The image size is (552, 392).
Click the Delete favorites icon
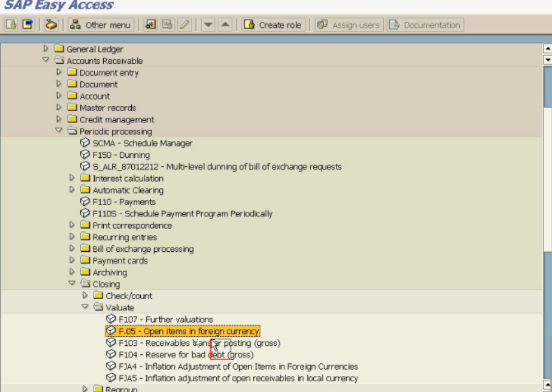[167, 25]
